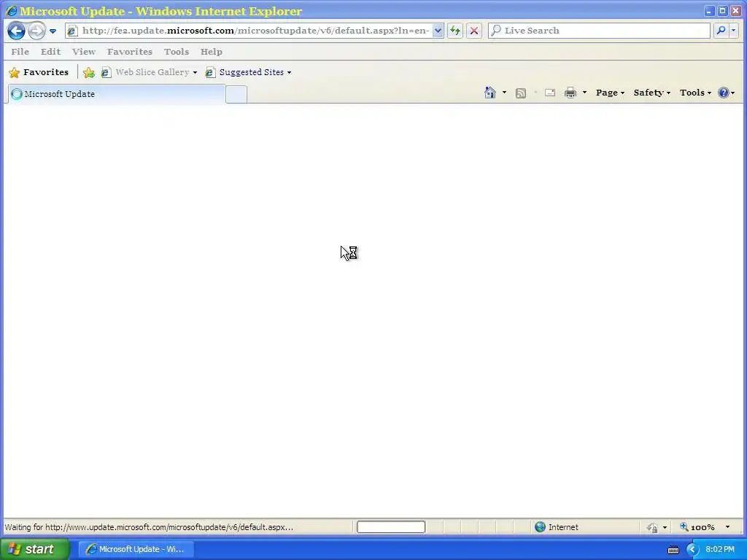This screenshot has height=560, width=747.
Task: Go back with the Back arrow button
Action: (x=16, y=31)
